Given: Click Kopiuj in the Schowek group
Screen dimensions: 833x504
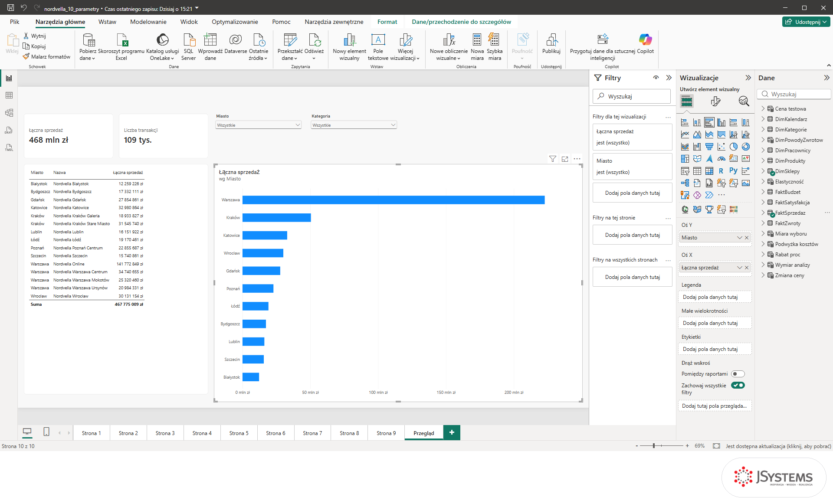Looking at the screenshot, I should tap(35, 46).
